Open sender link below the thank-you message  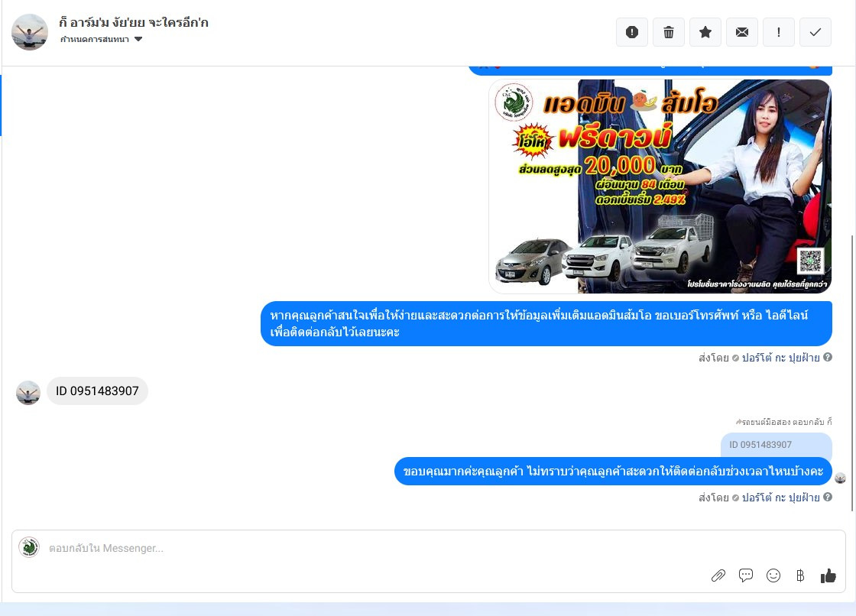pos(780,498)
